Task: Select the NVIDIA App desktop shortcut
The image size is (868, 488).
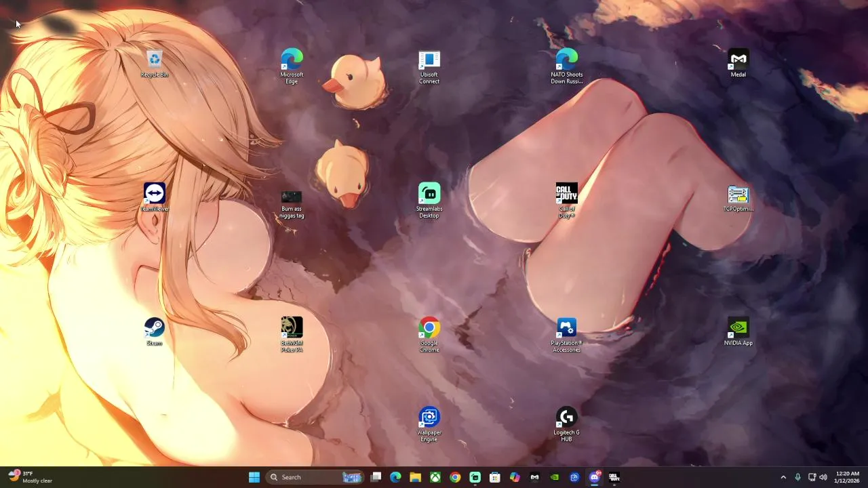Action: click(x=738, y=332)
